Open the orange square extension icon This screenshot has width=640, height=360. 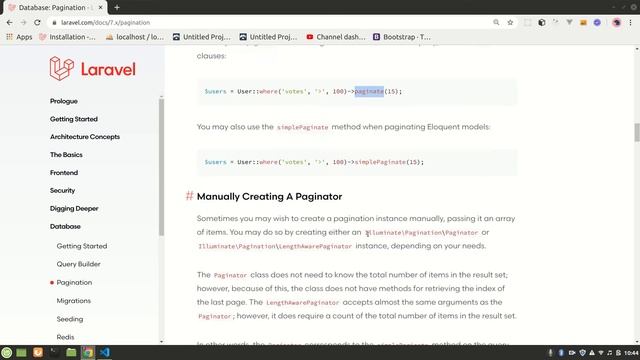click(583, 23)
